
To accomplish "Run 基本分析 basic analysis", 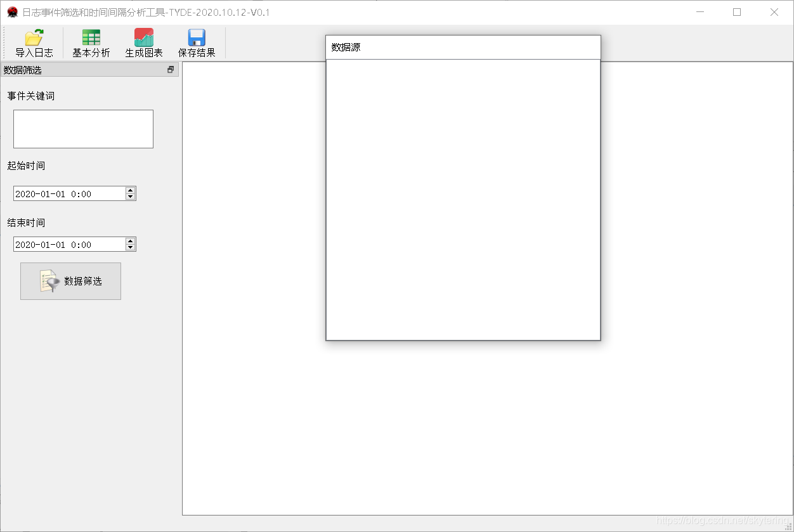I will pos(91,44).
